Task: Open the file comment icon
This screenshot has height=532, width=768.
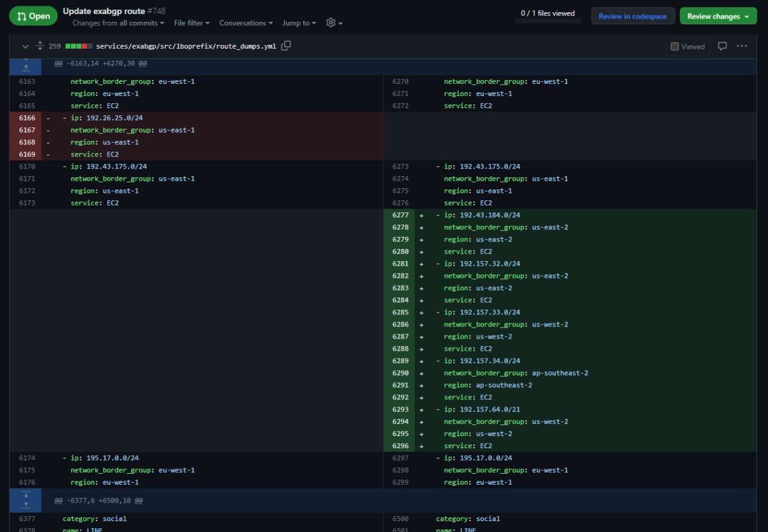Action: click(722, 46)
